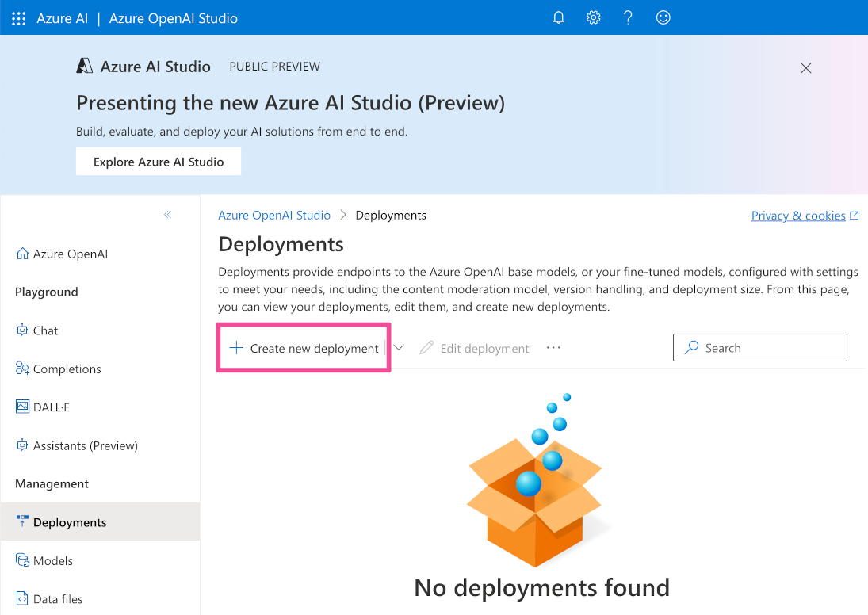Give feedback using the smiley icon
868x615 pixels.
coord(663,17)
